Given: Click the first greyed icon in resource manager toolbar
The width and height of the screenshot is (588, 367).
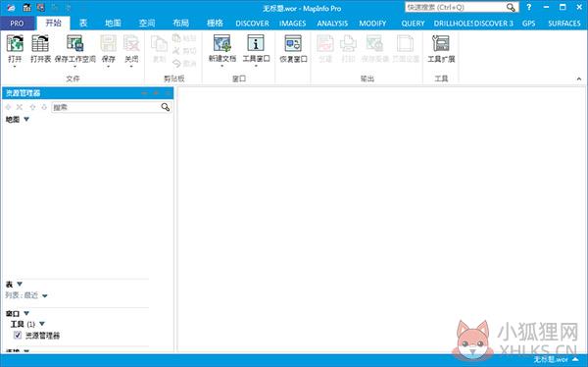Looking at the screenshot, I should (x=8, y=107).
